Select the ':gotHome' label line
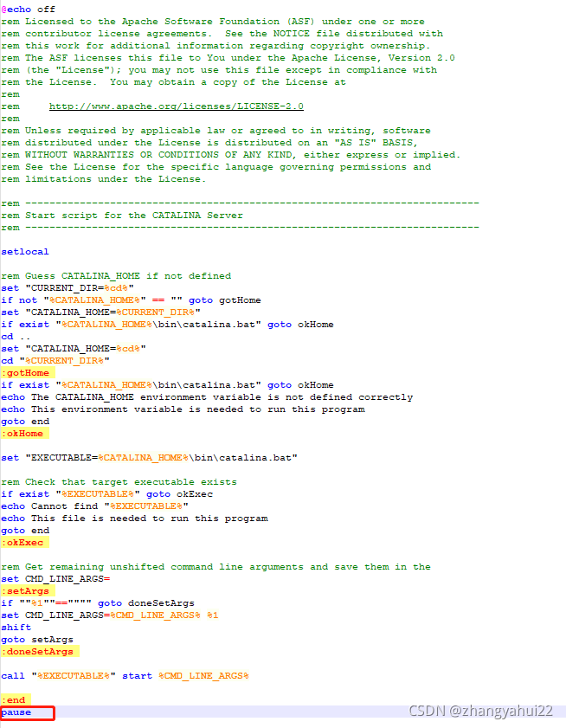Screen dimensions: 566x728 pyautogui.click(x=28, y=373)
